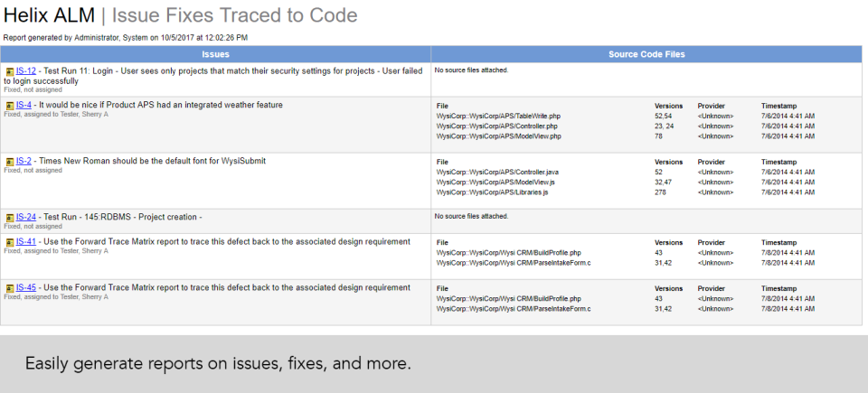Click the Source Code Files column header

(x=646, y=54)
